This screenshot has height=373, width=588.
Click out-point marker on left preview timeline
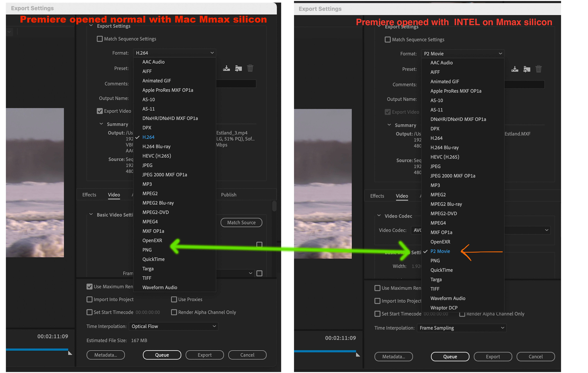[x=70, y=353]
